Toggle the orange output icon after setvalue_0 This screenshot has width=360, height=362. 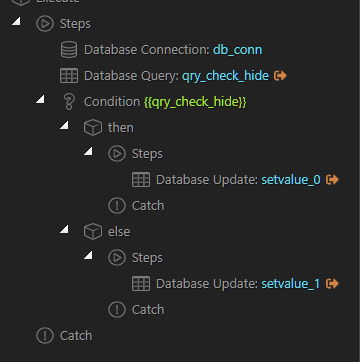332,180
